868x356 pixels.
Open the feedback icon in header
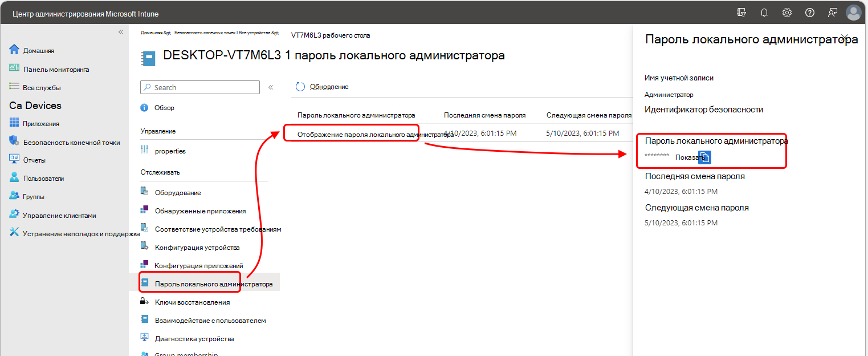[x=833, y=12]
